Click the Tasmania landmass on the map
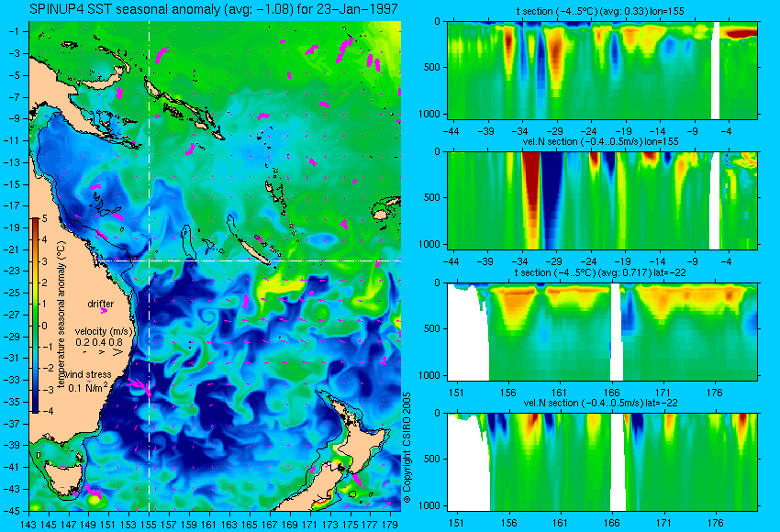 [x=63, y=479]
